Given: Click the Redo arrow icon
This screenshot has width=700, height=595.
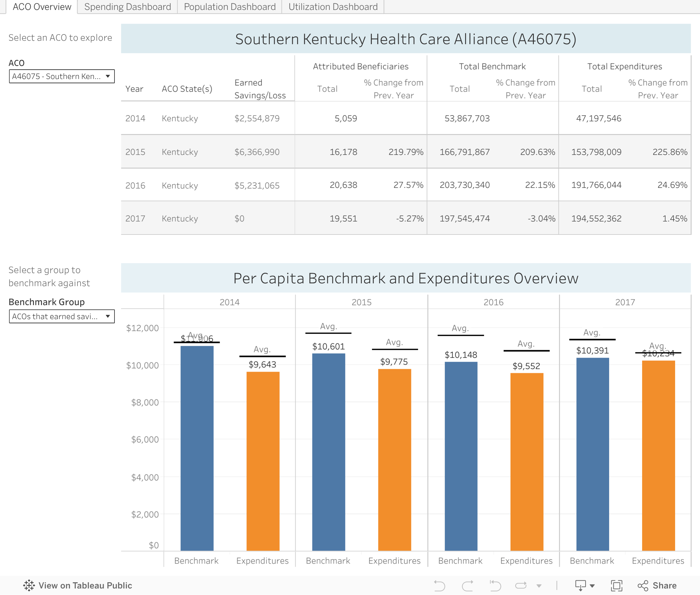Looking at the screenshot, I should click(x=467, y=586).
